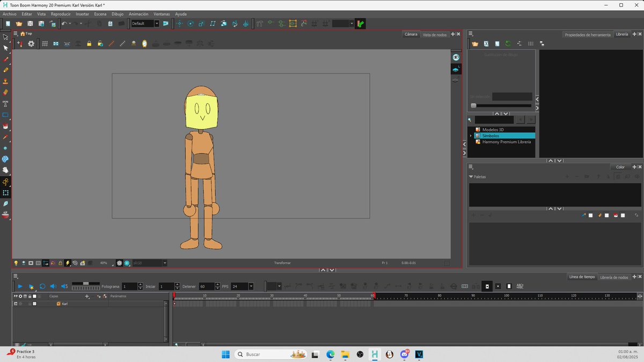
Task: Click the Detener stop frame field
Action: click(x=207, y=286)
